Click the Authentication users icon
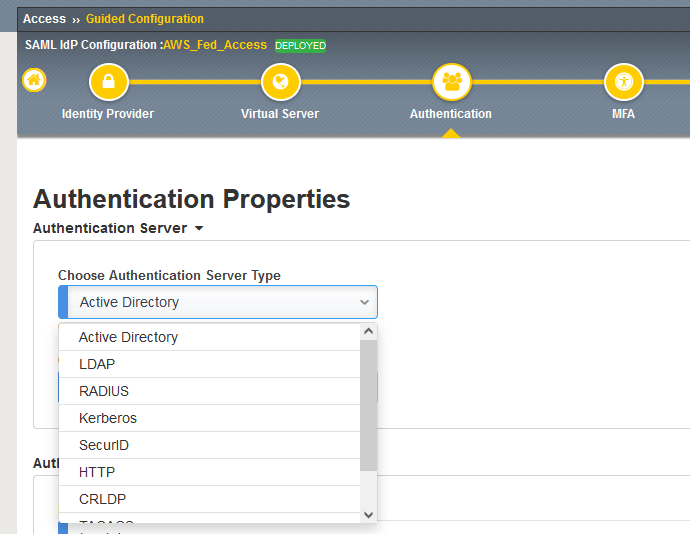 click(x=451, y=82)
